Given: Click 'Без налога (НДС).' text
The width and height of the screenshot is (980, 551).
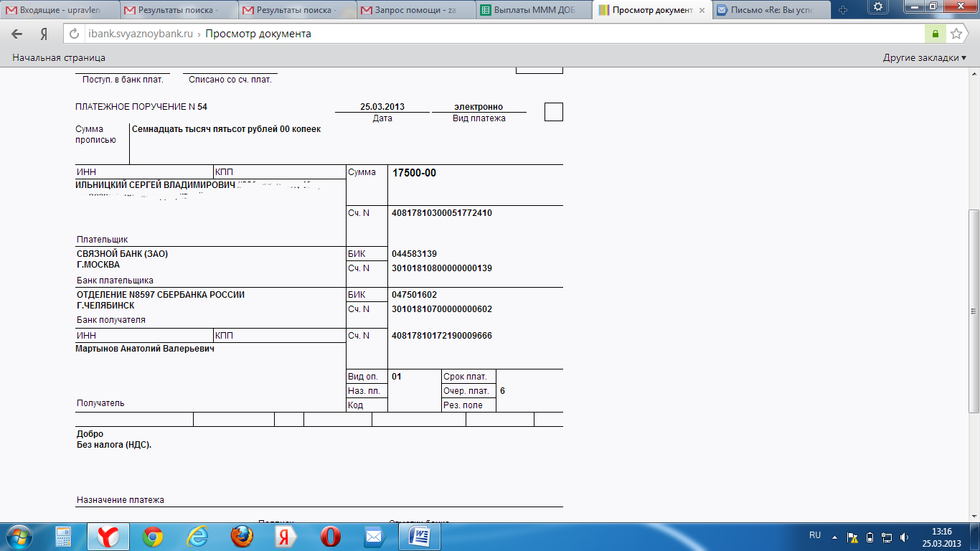Looking at the screenshot, I should pyautogui.click(x=114, y=445).
